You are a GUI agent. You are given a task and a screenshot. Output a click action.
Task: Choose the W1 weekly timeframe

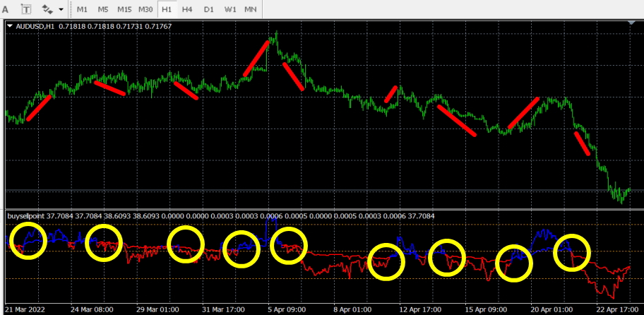pos(230,10)
